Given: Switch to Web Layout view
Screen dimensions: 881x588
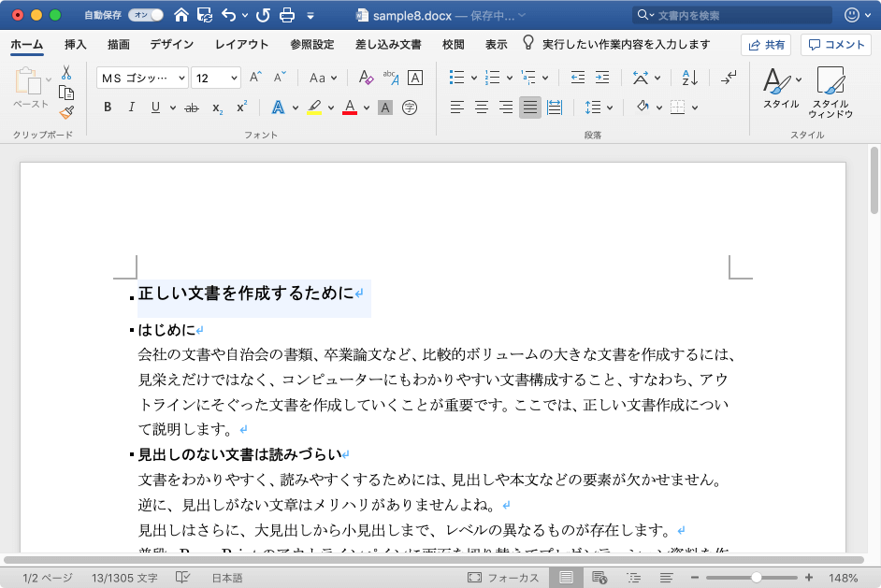Looking at the screenshot, I should [599, 578].
